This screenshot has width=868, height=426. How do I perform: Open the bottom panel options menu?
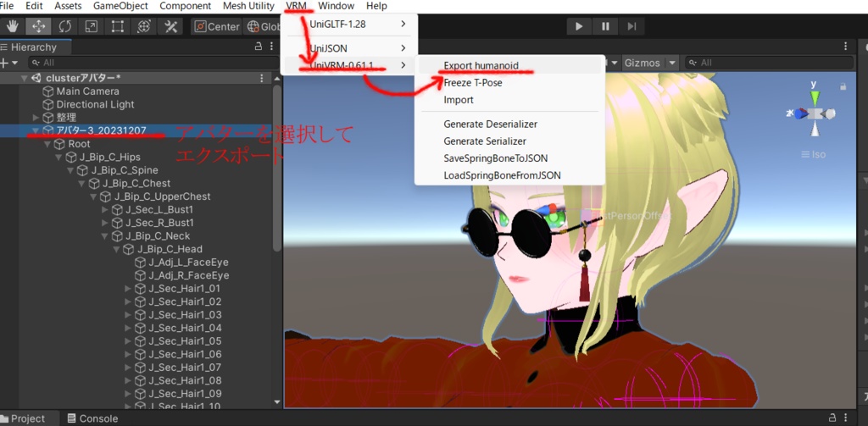click(846, 418)
